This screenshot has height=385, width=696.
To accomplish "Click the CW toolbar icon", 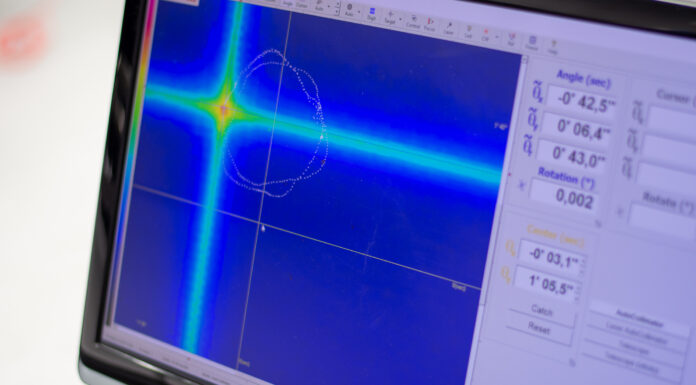I will [x=486, y=35].
